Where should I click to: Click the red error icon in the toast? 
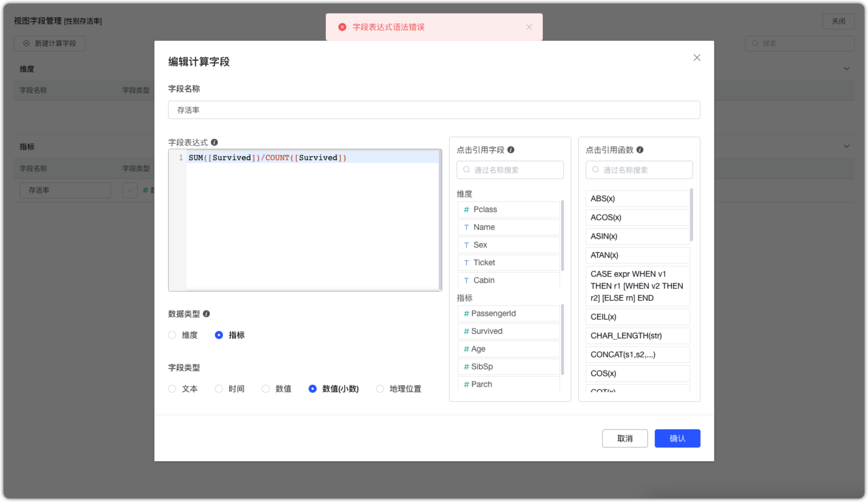(x=342, y=27)
